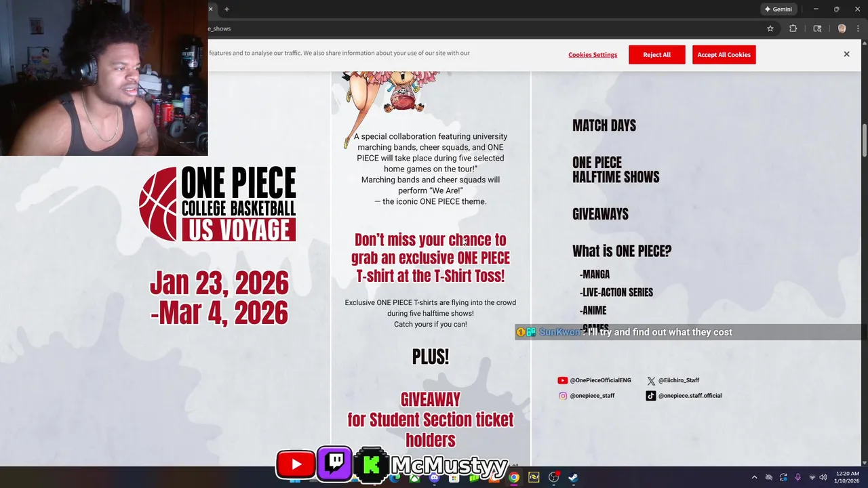Select the -LIVE-ACTION SERIES sub-item

tap(616, 292)
